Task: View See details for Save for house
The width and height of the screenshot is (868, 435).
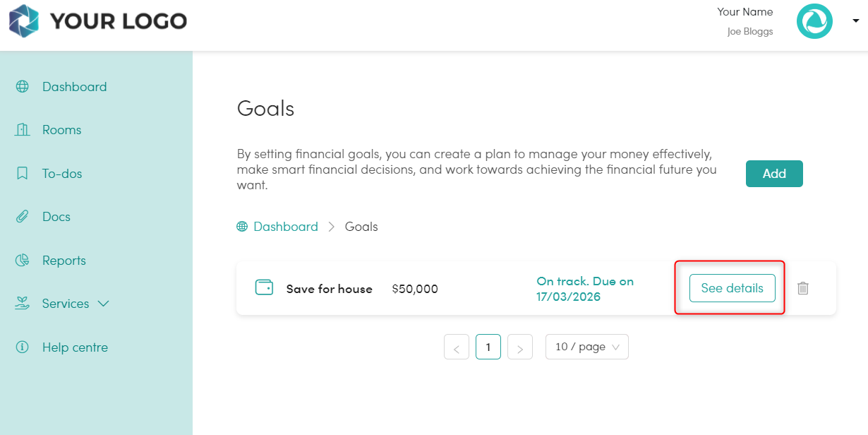Action: 733,288
